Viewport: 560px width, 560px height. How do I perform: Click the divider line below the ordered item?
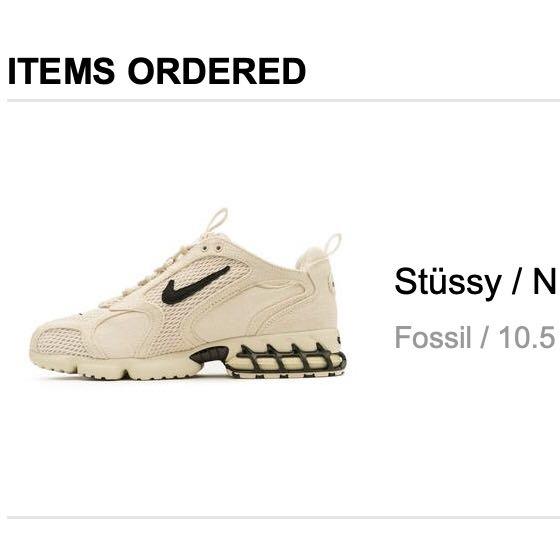(284, 517)
